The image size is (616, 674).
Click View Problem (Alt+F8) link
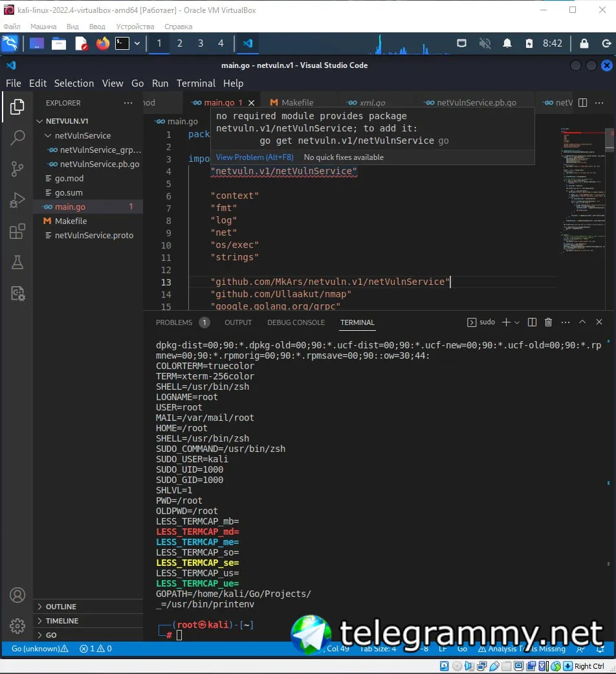tap(255, 157)
